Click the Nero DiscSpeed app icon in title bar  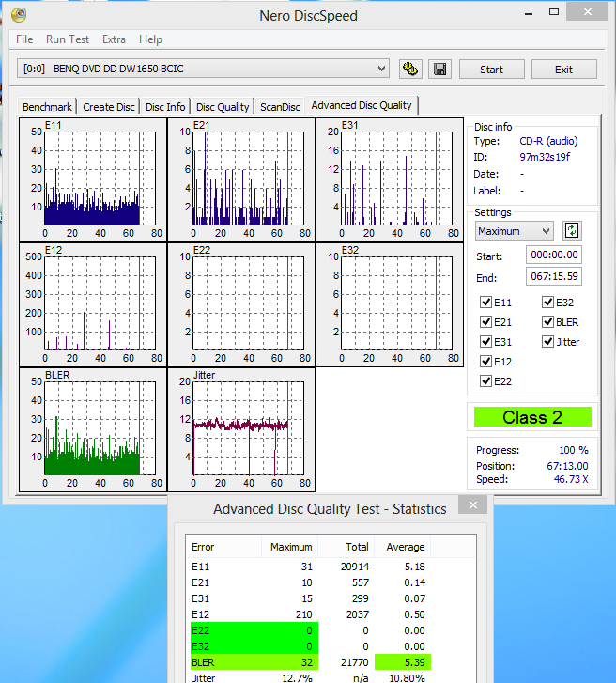pos(19,14)
